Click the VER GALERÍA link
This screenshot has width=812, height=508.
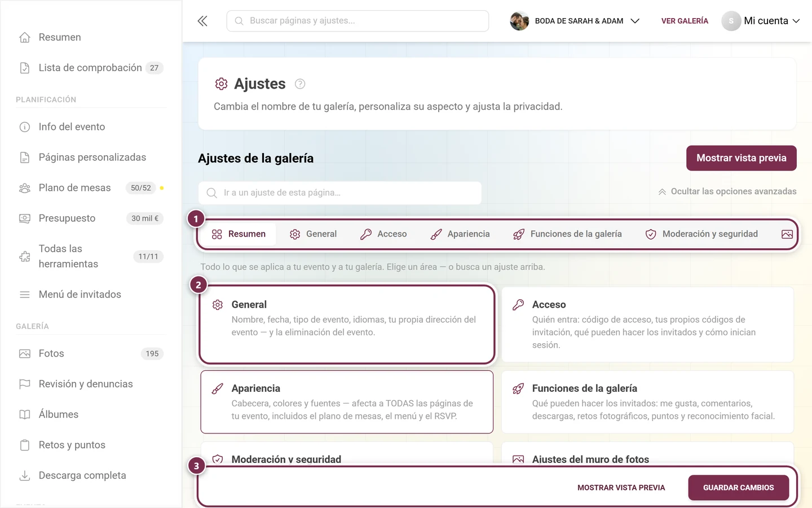[685, 21]
